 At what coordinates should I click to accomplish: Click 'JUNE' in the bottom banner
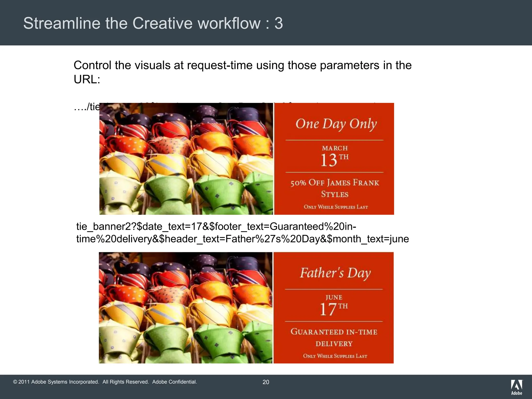334,297
